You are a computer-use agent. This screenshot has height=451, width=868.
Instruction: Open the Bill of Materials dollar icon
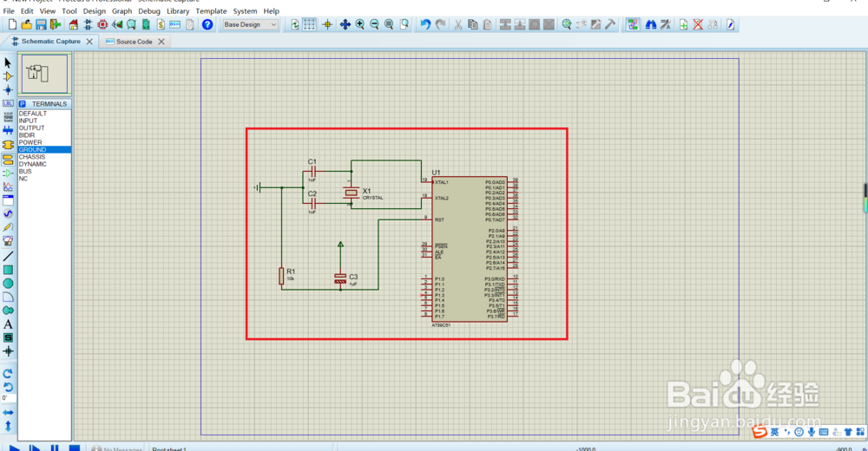coord(161,24)
